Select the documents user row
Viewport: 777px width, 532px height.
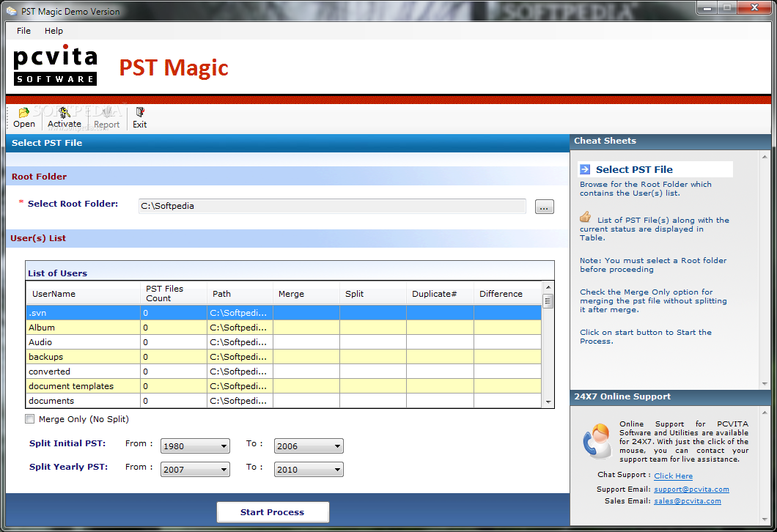point(284,401)
